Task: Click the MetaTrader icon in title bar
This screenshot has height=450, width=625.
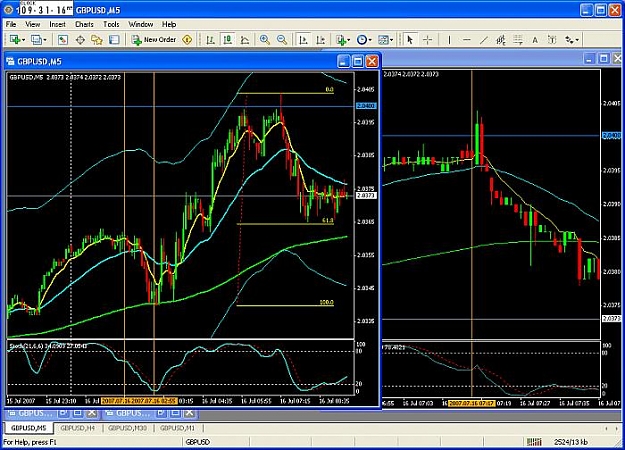Action: point(8,10)
